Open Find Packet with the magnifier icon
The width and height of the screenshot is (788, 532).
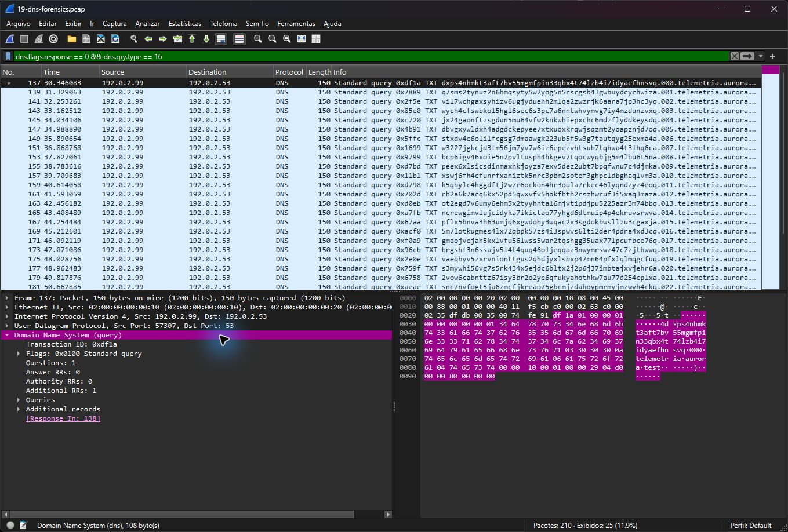click(x=134, y=39)
